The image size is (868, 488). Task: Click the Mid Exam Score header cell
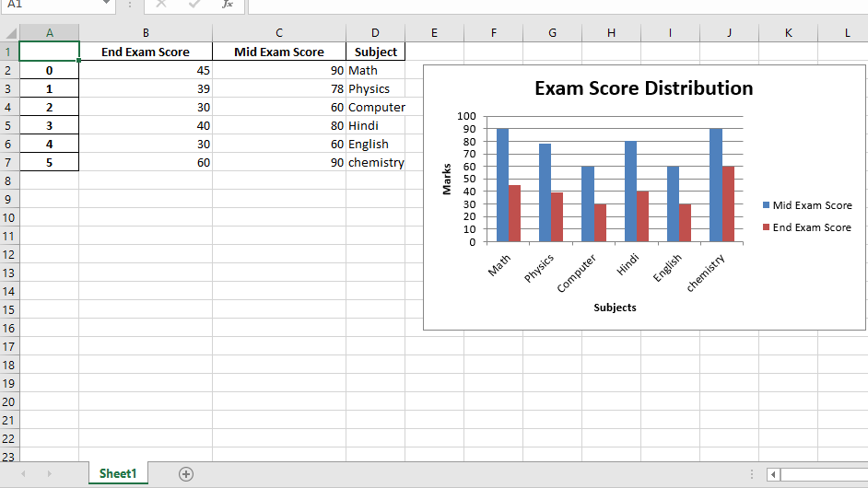[279, 52]
